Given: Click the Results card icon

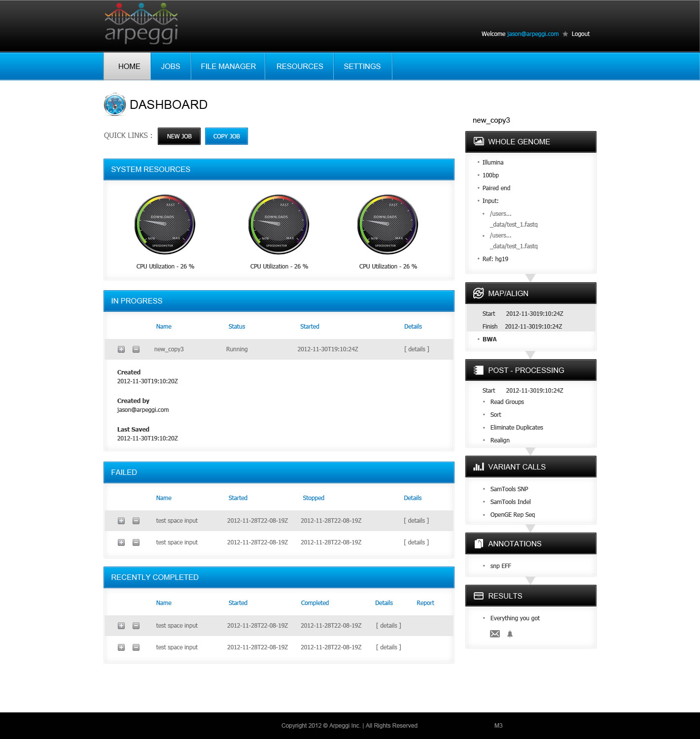Looking at the screenshot, I should coord(478,596).
